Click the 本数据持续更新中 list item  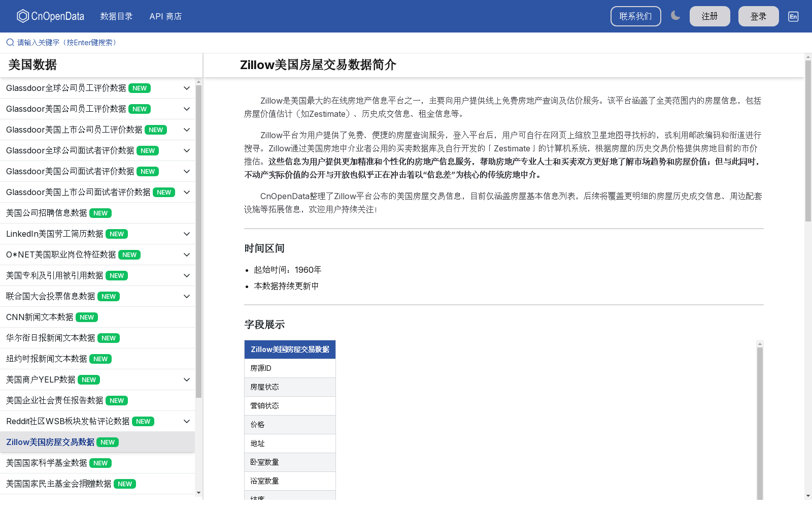(286, 286)
